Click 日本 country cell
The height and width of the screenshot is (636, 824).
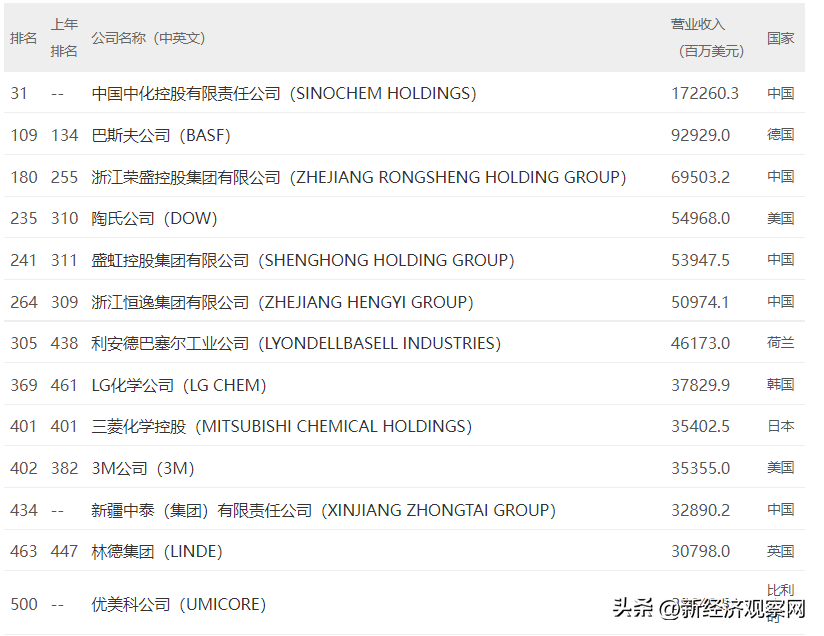(x=780, y=426)
